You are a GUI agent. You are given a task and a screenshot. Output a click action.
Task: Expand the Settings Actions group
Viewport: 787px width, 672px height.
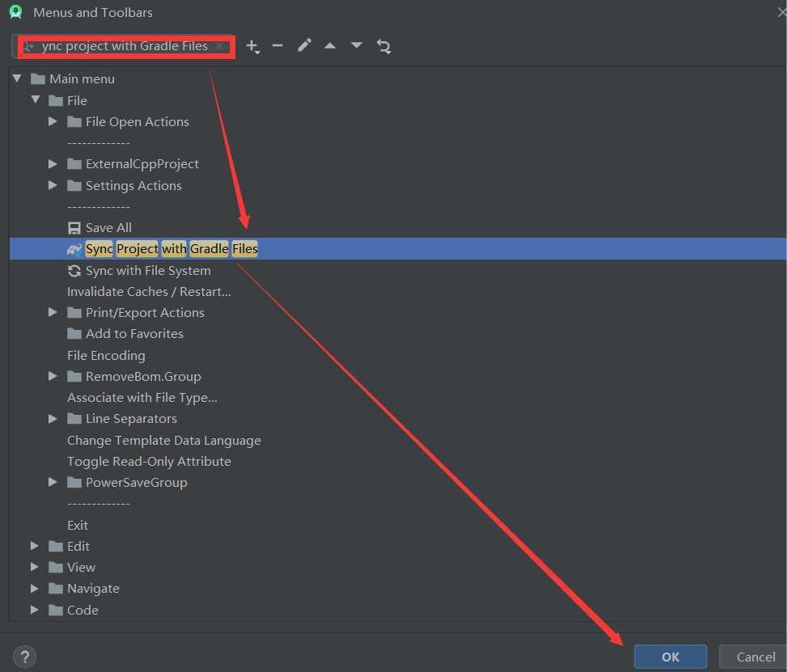click(x=53, y=185)
